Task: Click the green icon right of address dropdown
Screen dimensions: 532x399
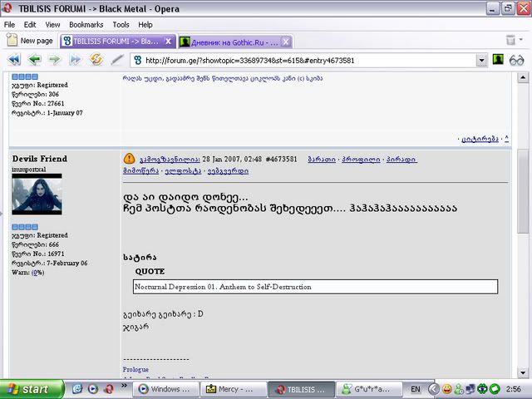Action: tap(498, 60)
